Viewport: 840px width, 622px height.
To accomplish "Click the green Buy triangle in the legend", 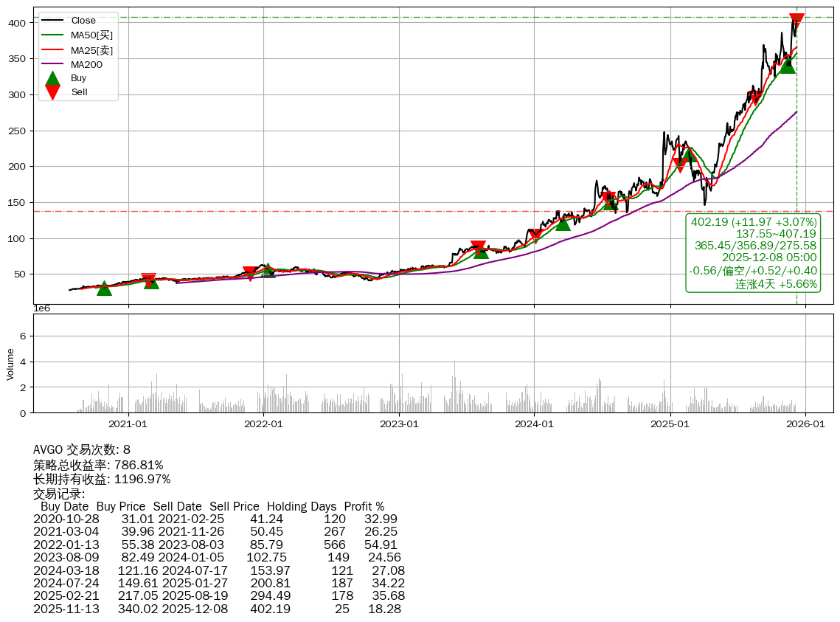I will (52, 78).
